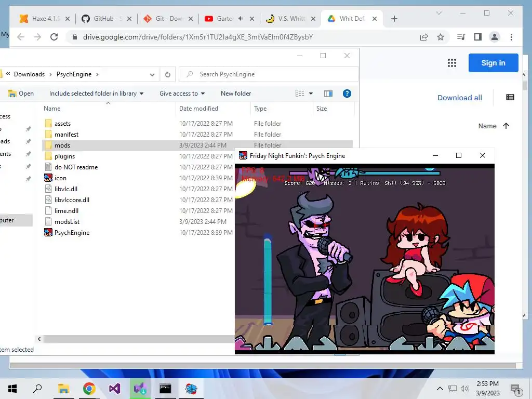Focus the Search PsychEngine box

pyautogui.click(x=269, y=74)
